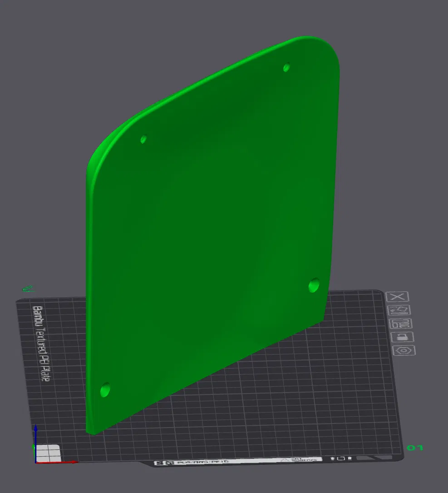Screen dimensions: 448x493
Task: Click the small plate name edit pencil icon
Action: click(28, 289)
